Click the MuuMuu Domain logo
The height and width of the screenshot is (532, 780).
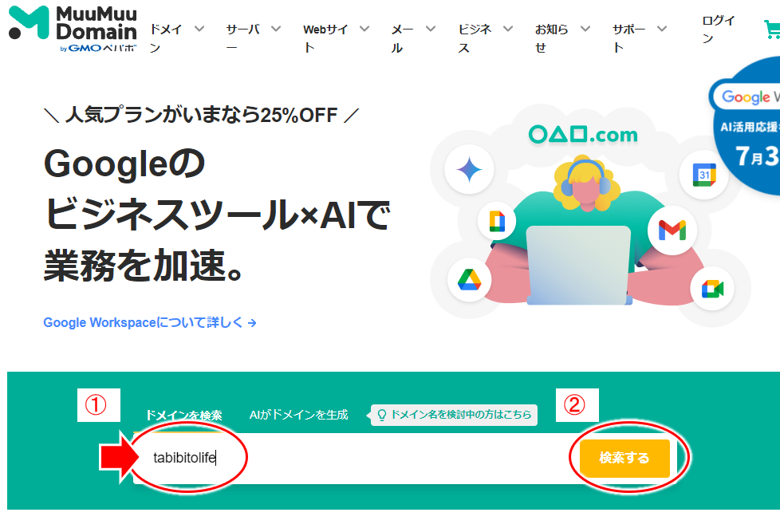point(73,29)
